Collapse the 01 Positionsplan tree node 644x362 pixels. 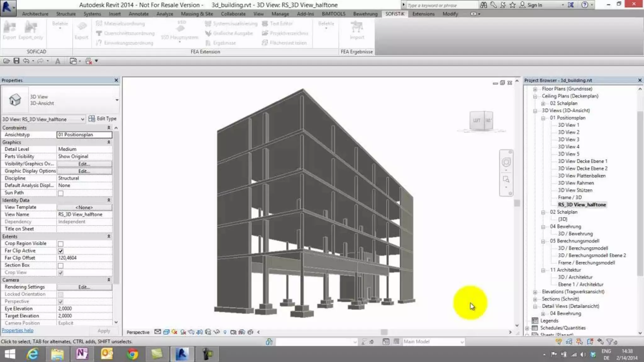tap(543, 118)
